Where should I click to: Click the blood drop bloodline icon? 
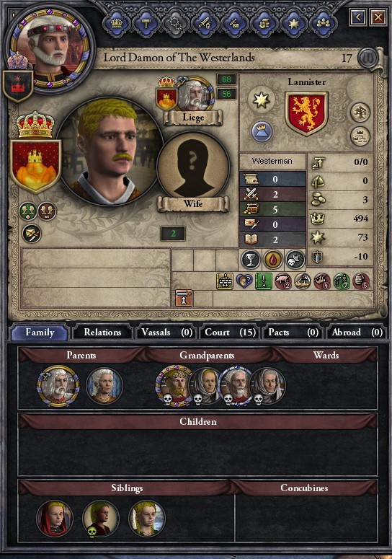(273, 259)
